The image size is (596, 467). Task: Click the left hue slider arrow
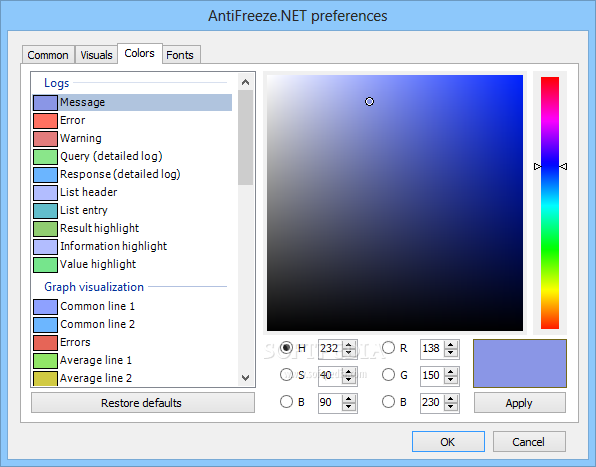point(537,166)
